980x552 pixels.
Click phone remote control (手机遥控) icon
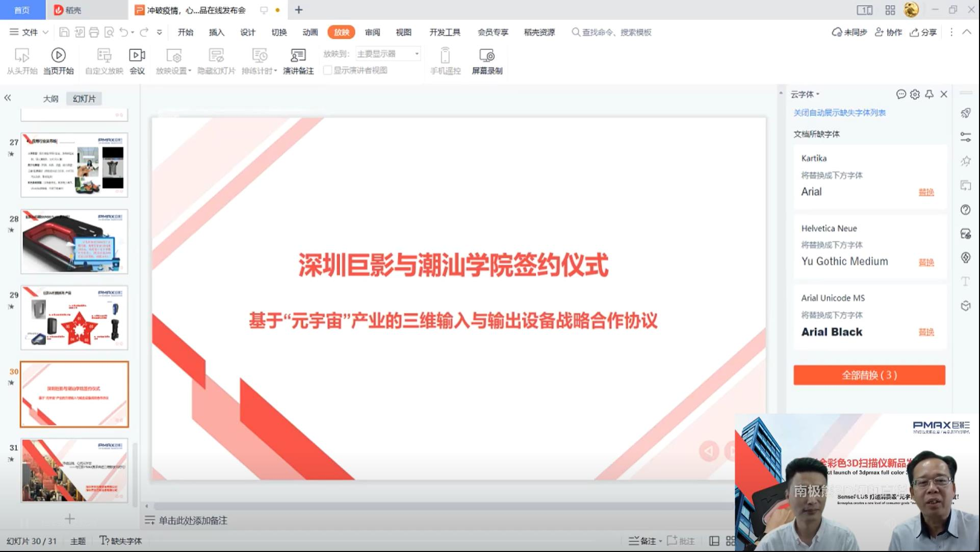coord(445,61)
